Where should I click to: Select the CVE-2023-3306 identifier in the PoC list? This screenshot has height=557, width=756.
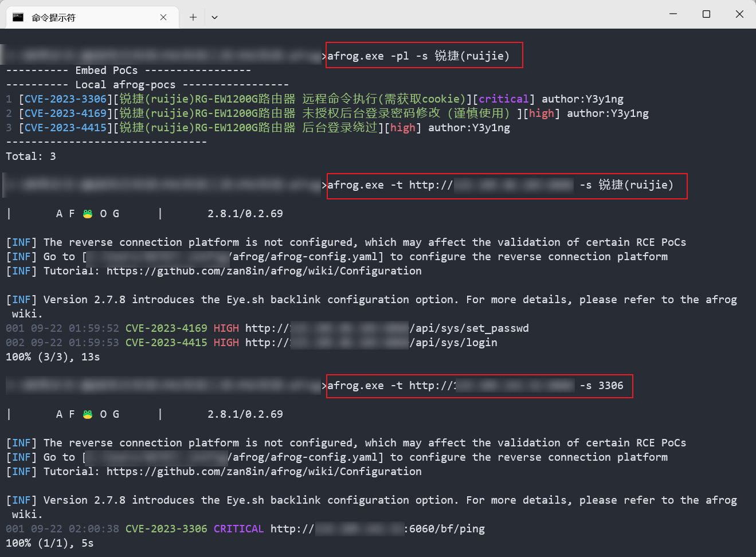point(65,99)
